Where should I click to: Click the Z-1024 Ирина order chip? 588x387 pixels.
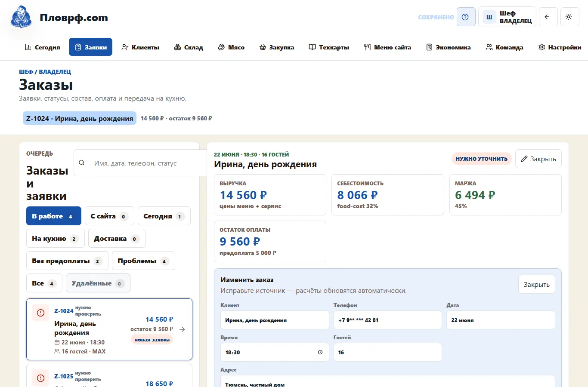[80, 118]
